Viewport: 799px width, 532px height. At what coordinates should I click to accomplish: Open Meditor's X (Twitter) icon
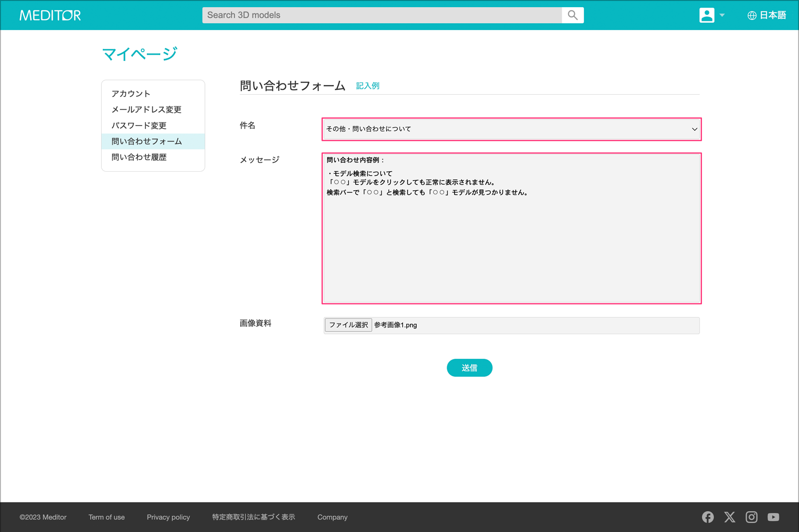(730, 517)
